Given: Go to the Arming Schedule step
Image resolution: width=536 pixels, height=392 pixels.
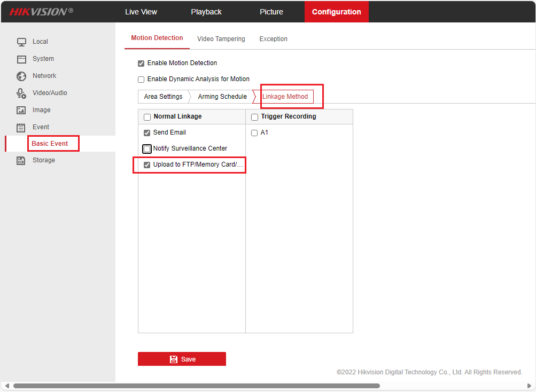Looking at the screenshot, I should click(x=222, y=97).
